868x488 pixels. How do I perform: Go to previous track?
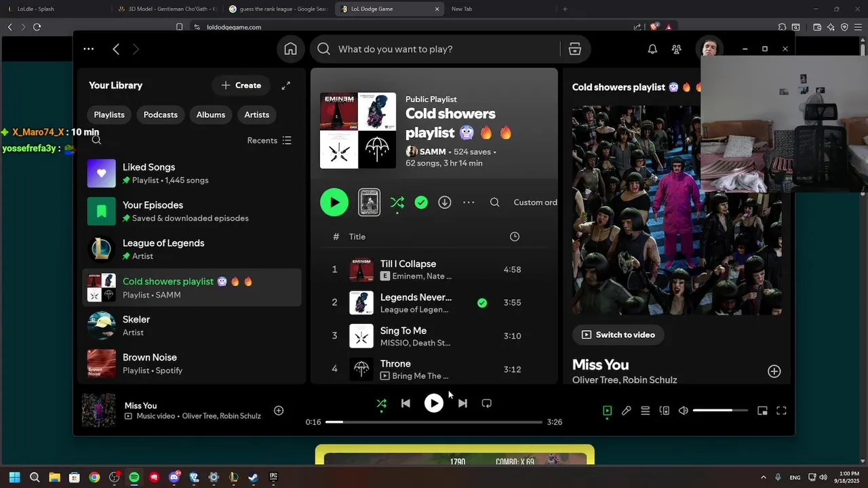click(x=406, y=403)
